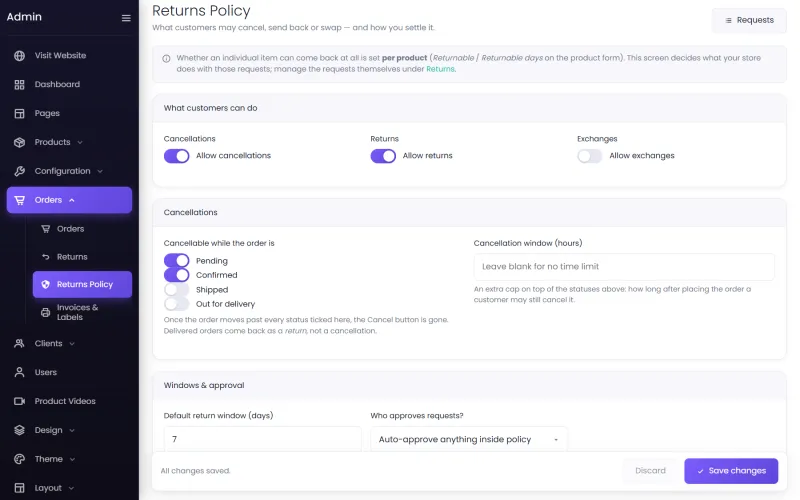Expand the Configuration submenu chevron

pos(100,171)
